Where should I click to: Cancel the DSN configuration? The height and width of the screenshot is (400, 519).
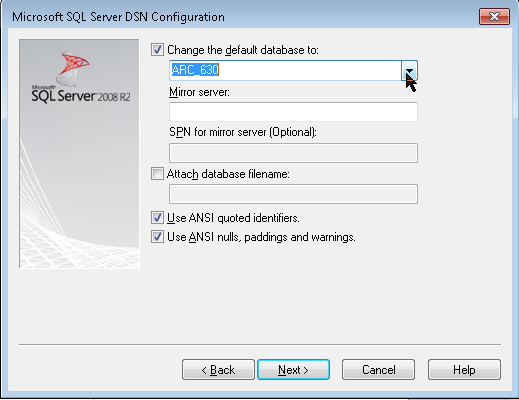click(378, 369)
